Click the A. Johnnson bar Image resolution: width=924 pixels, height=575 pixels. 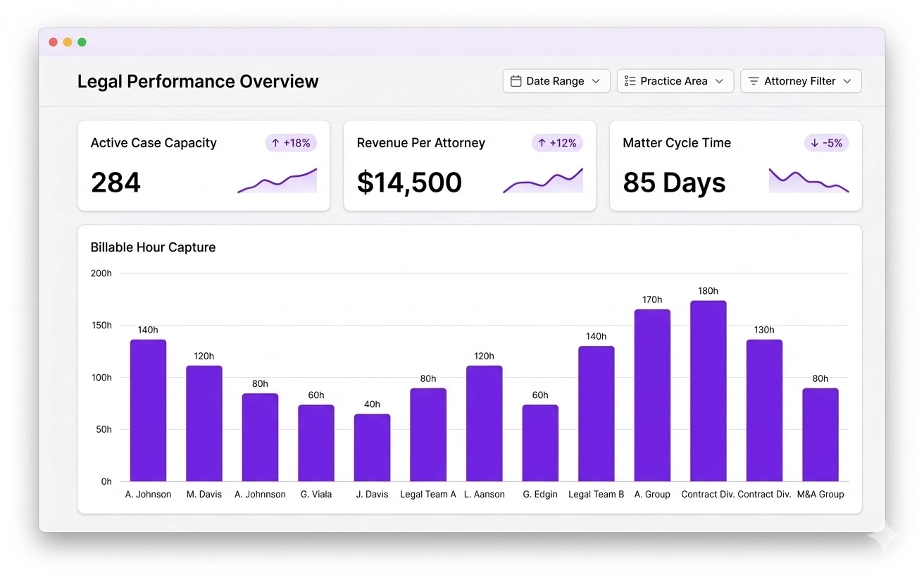[260, 438]
